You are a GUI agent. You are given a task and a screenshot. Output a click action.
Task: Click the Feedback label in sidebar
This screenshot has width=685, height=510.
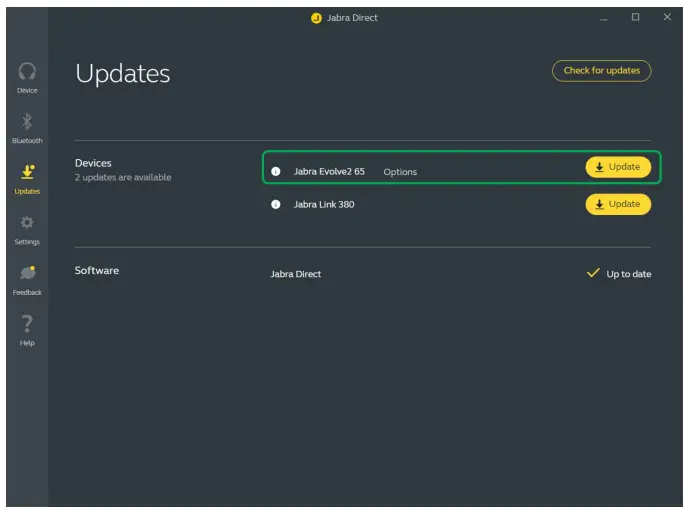coord(27,292)
